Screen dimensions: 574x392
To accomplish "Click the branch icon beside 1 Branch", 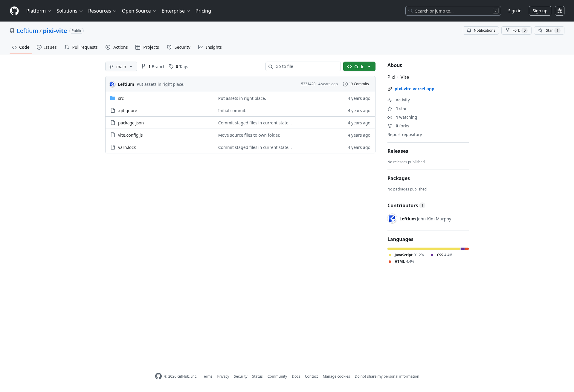I will pyautogui.click(x=143, y=66).
